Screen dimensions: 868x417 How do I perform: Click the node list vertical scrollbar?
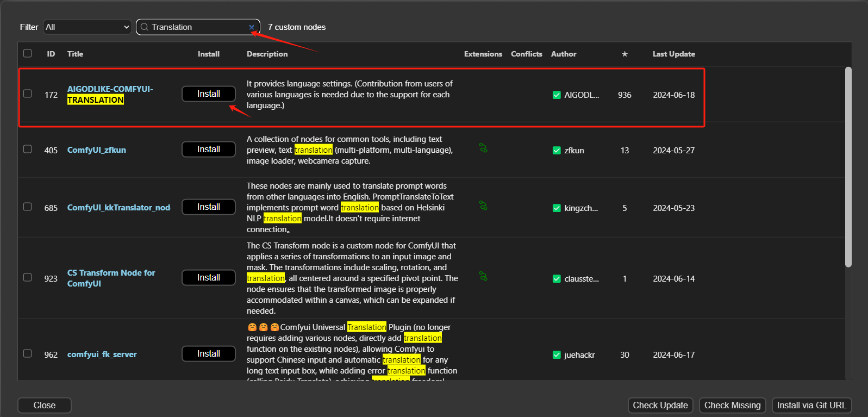(848, 167)
